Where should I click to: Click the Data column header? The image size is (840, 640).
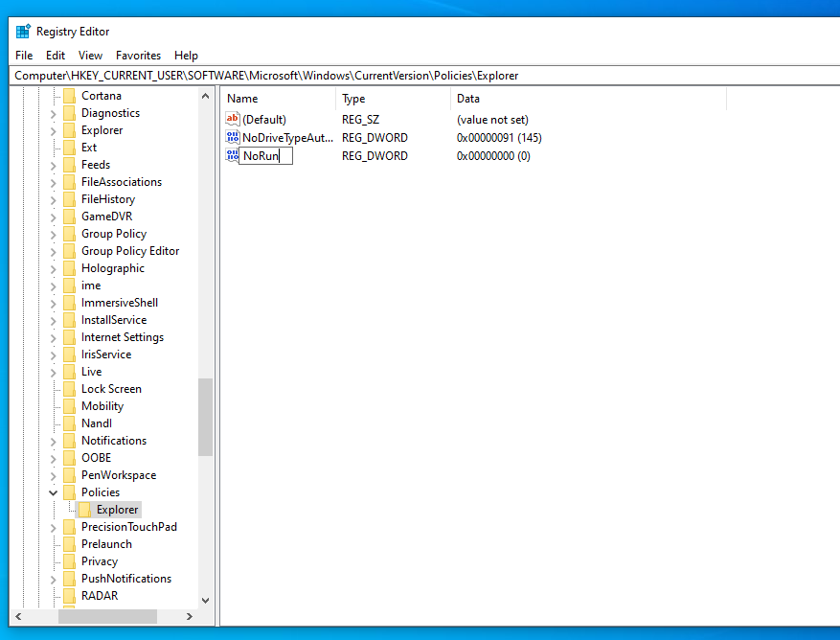tap(586, 99)
